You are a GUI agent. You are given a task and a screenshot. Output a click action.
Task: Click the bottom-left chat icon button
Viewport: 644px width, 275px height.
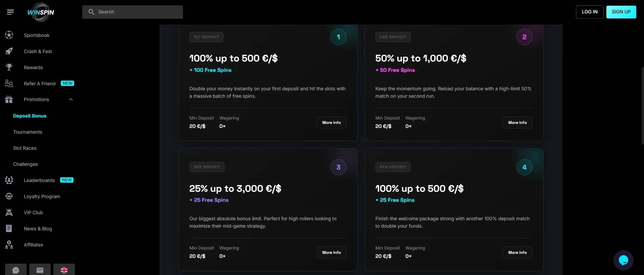(16, 270)
